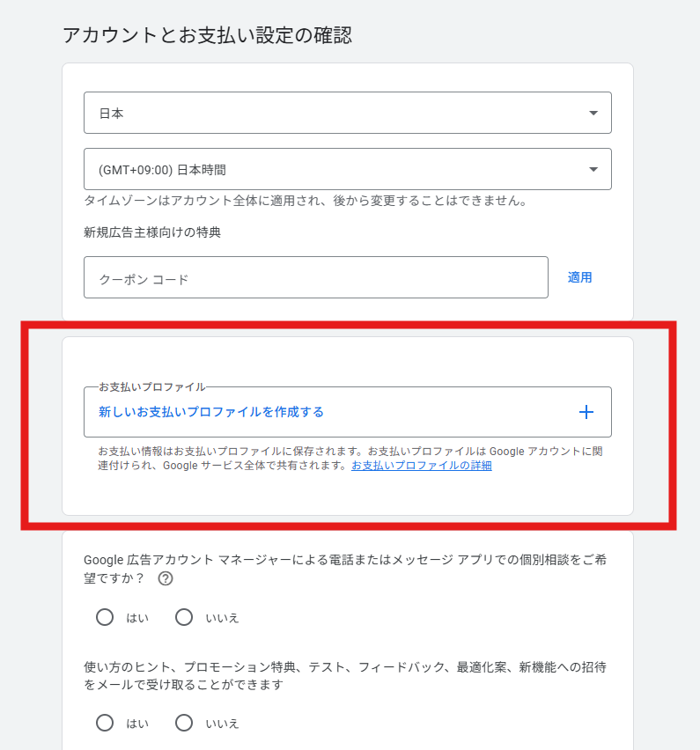Click the timezone note about タイムゾーン
The width and height of the screenshot is (700, 750).
(305, 201)
